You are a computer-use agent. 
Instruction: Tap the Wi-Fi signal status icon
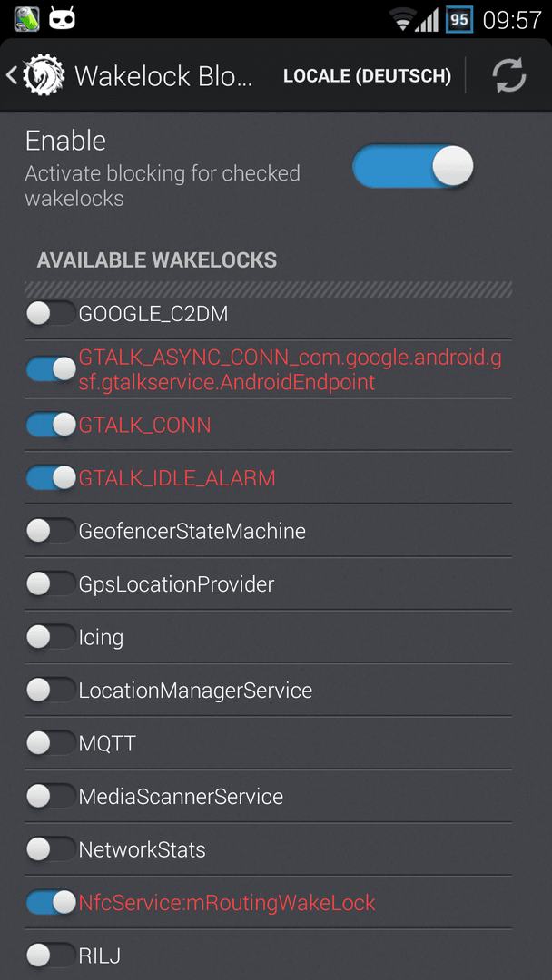pyautogui.click(x=403, y=19)
